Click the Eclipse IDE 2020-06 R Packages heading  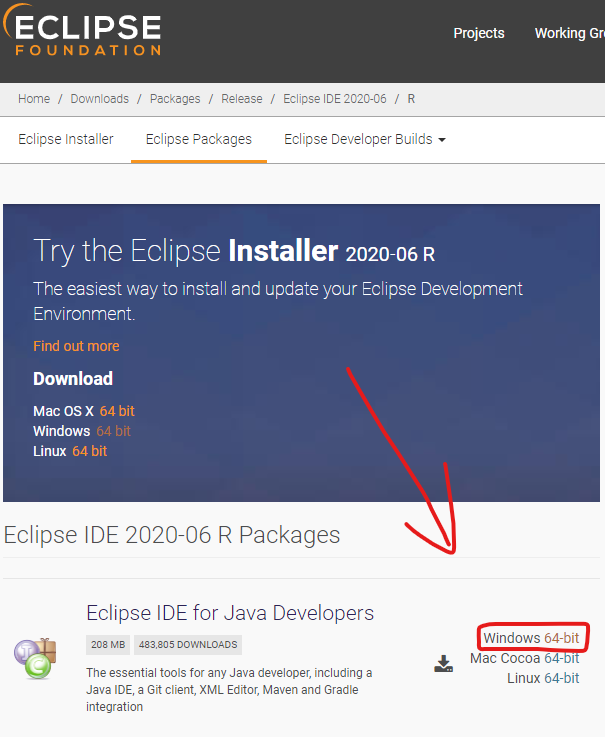172,535
